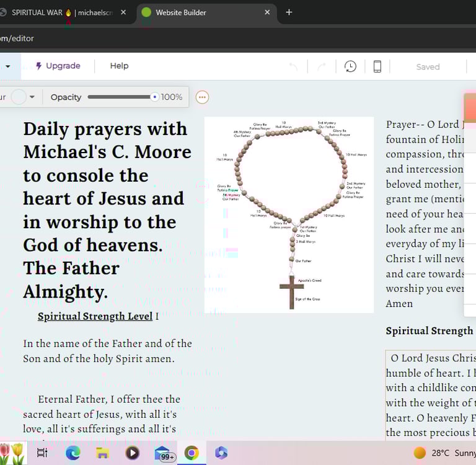
Task: Open Task View in the taskbar
Action: tap(42, 453)
